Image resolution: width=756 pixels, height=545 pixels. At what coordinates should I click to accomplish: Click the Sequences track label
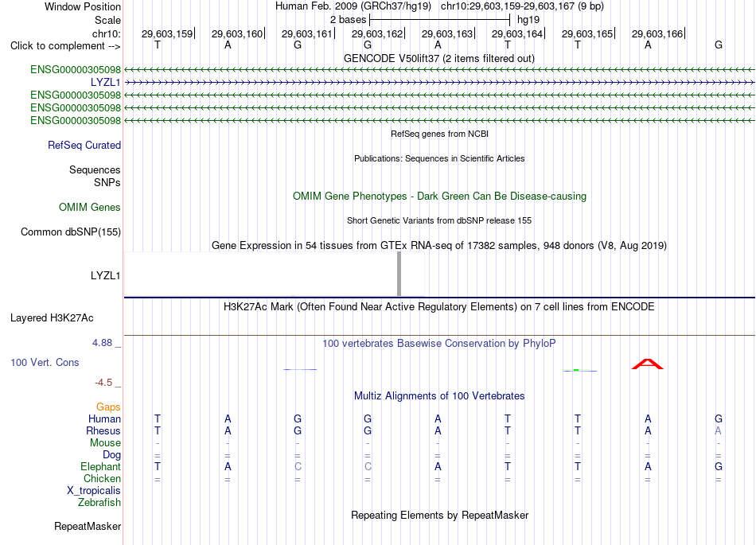tap(95, 169)
